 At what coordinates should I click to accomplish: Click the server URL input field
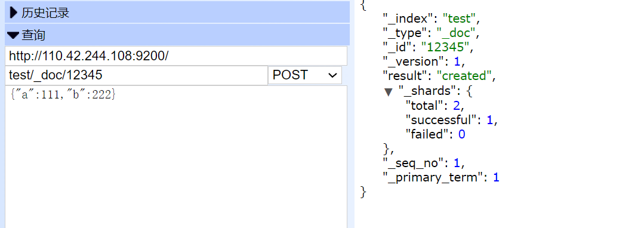176,56
